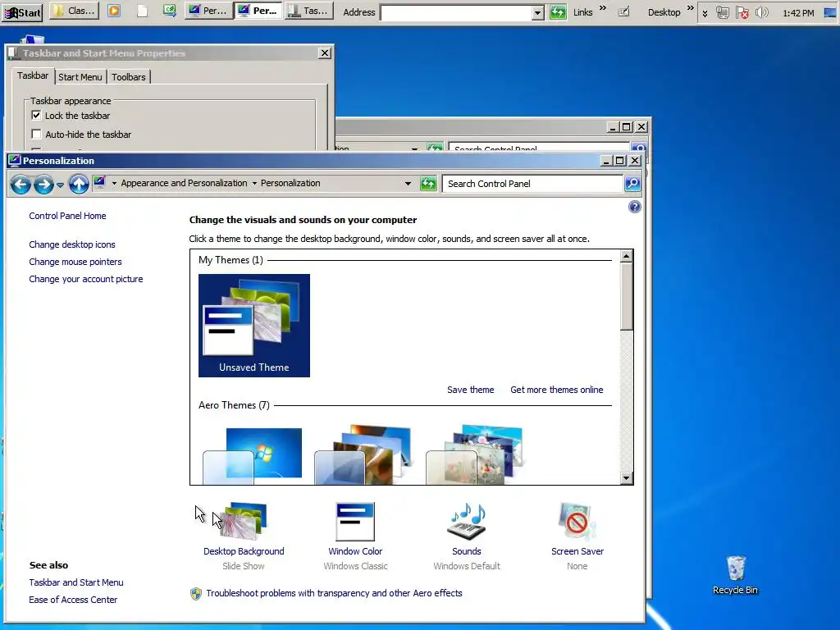Viewport: 840px width, 630px height.
Task: Open Ease of Access Center link
Action: pyautogui.click(x=73, y=600)
